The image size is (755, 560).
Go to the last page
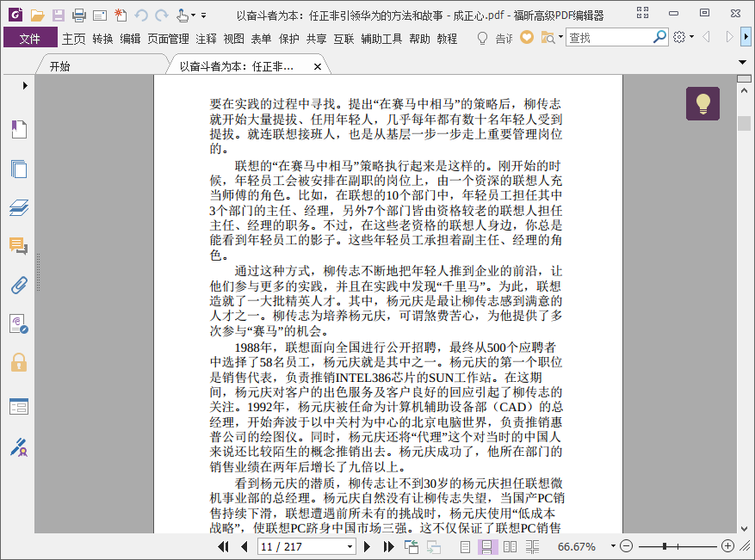[388, 546]
